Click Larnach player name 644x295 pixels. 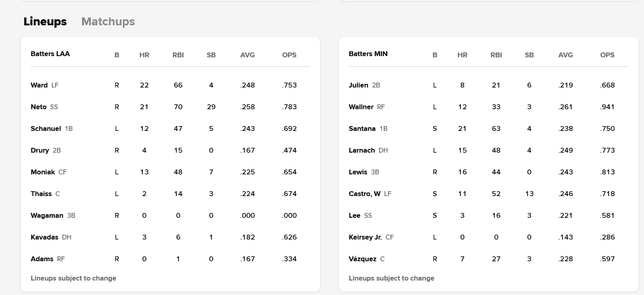coord(361,150)
